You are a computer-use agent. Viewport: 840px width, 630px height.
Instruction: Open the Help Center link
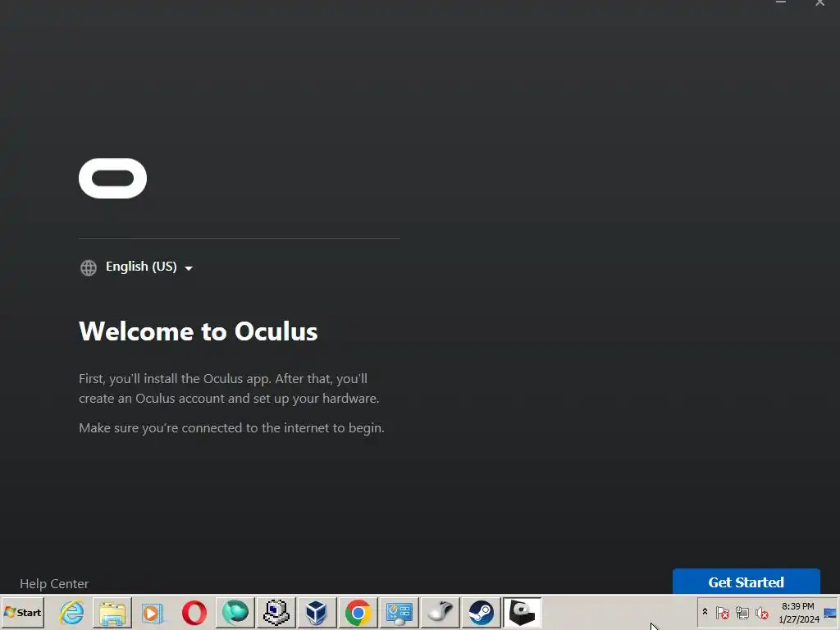[x=54, y=583]
